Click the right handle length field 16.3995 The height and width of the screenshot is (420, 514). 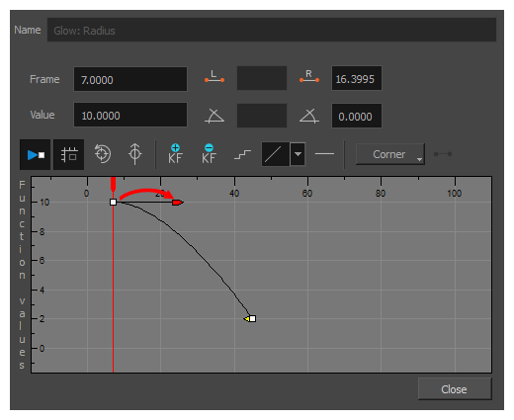pos(357,78)
